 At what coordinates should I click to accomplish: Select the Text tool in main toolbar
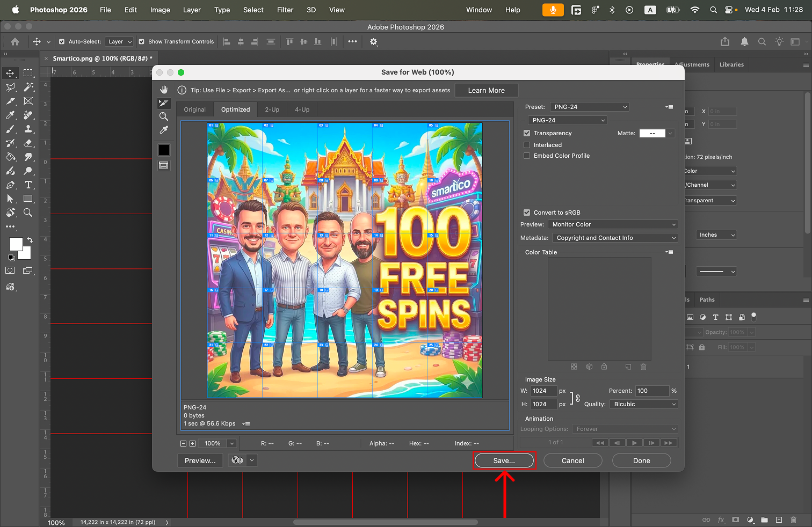pos(28,185)
